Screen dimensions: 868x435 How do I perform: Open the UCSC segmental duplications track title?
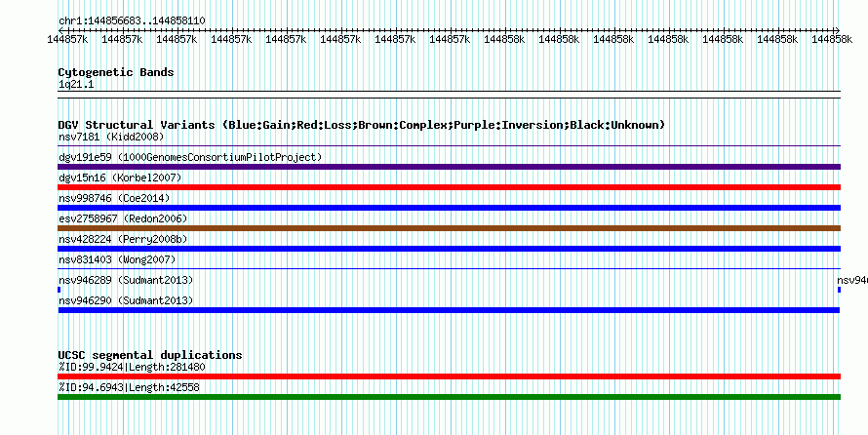pyautogui.click(x=150, y=355)
